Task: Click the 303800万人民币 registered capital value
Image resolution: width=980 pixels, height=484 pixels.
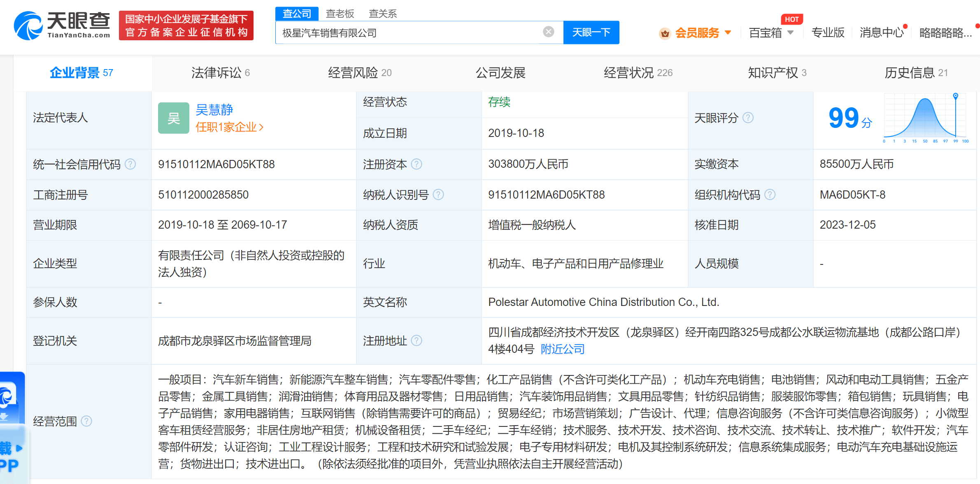Action: point(528,164)
